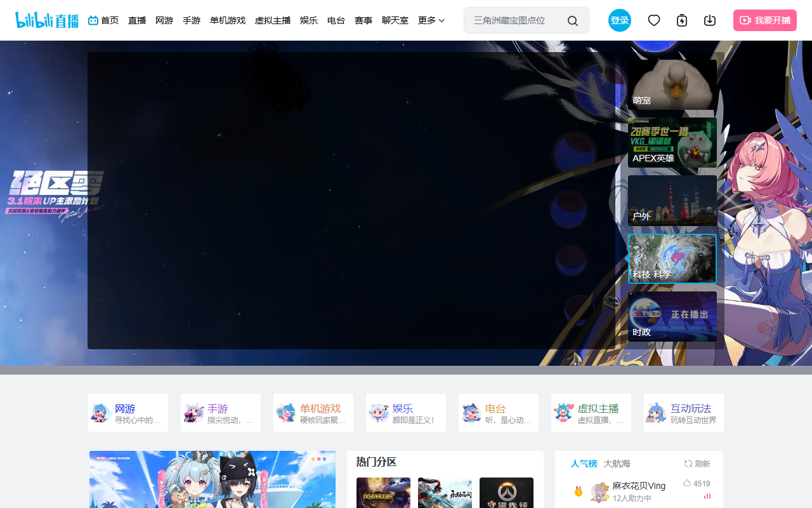The image size is (812, 508).
Task: Open the 网游 category card
Action: click(x=128, y=413)
